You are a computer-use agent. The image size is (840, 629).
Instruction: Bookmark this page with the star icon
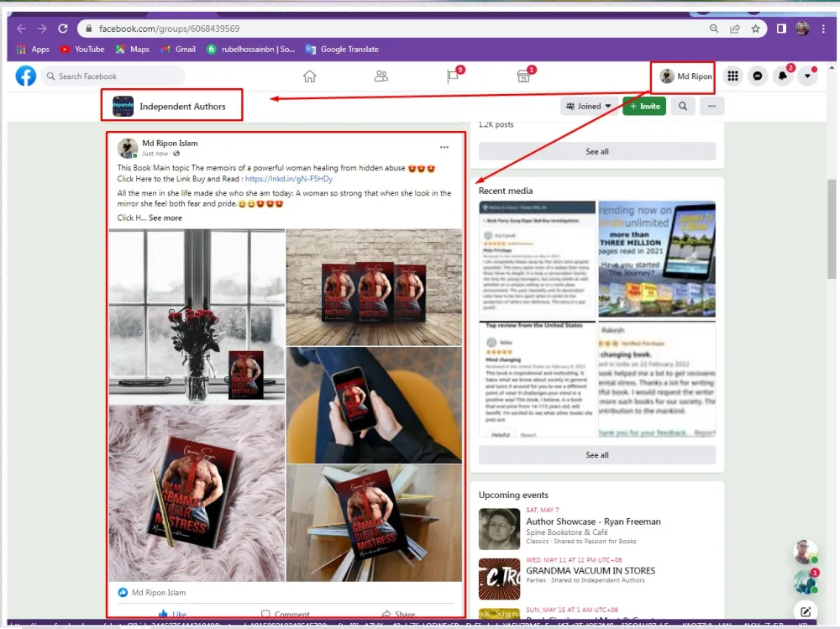click(755, 29)
